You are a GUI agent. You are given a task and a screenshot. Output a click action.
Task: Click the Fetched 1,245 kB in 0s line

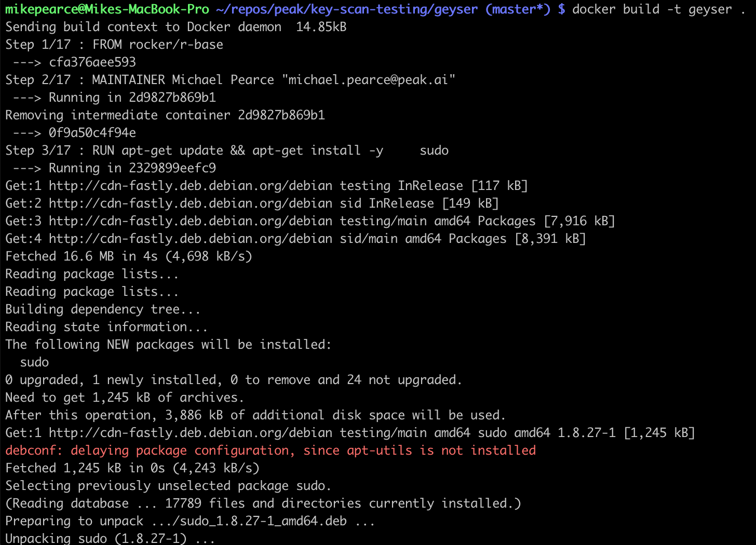(x=132, y=468)
